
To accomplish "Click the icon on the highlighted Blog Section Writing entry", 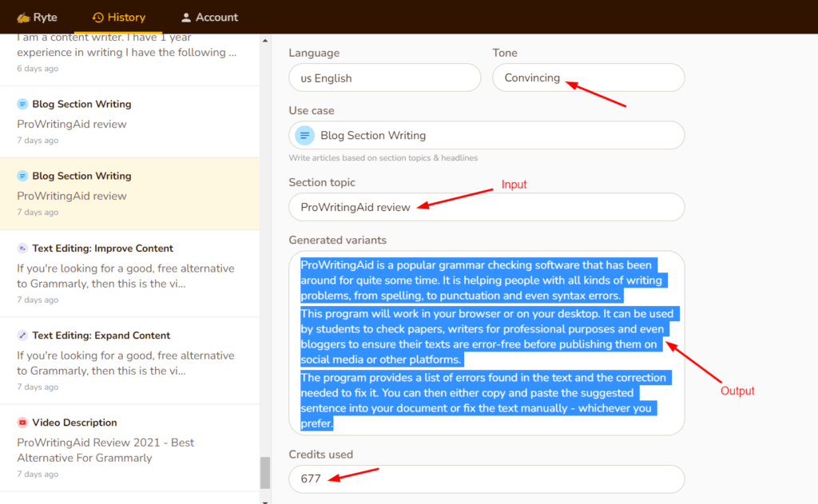I will 23,176.
